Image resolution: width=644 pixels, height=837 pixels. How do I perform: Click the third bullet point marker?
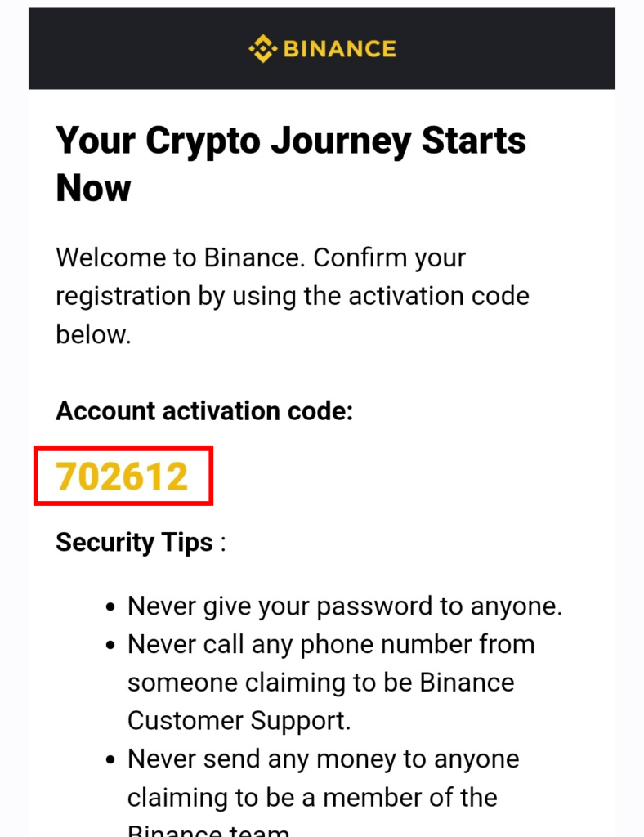pos(110,759)
